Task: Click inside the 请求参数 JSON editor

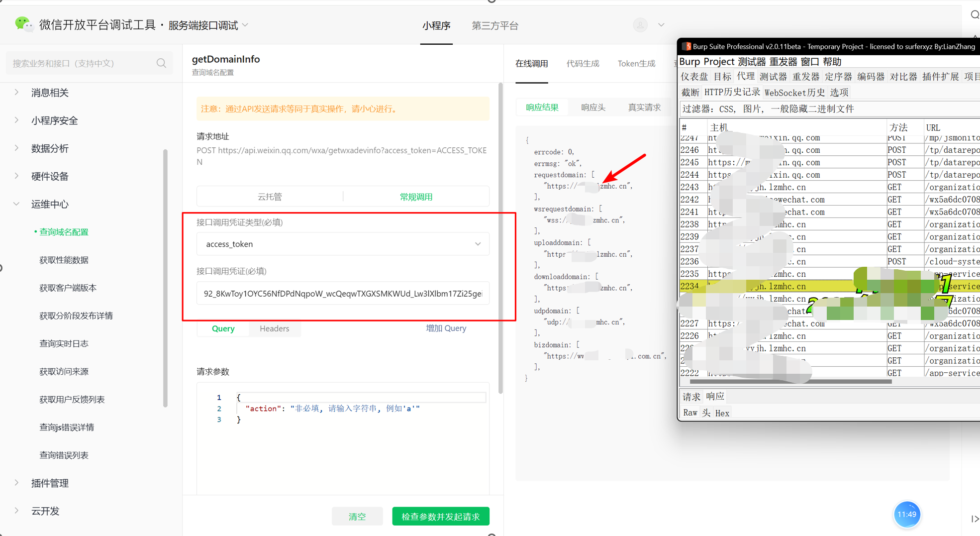Action: pos(343,438)
